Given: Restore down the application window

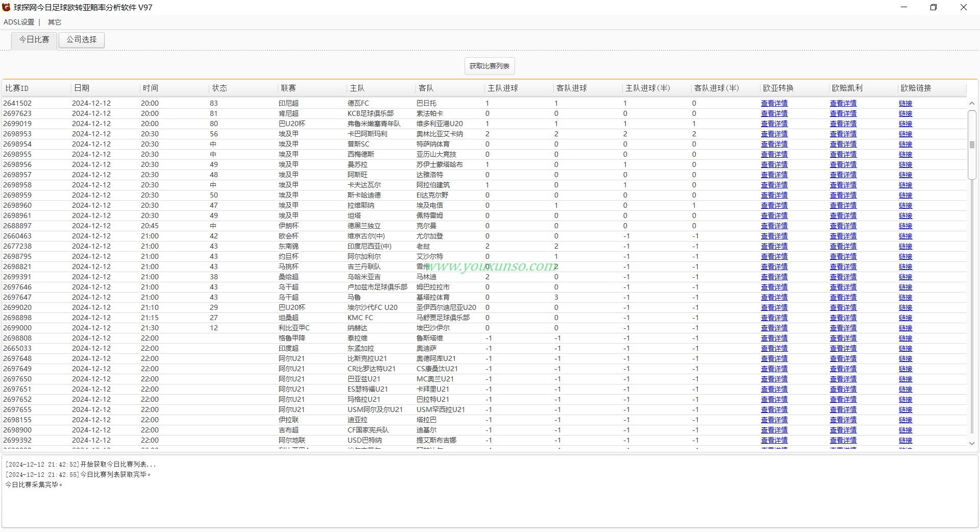Looking at the screenshot, I should (934, 7).
